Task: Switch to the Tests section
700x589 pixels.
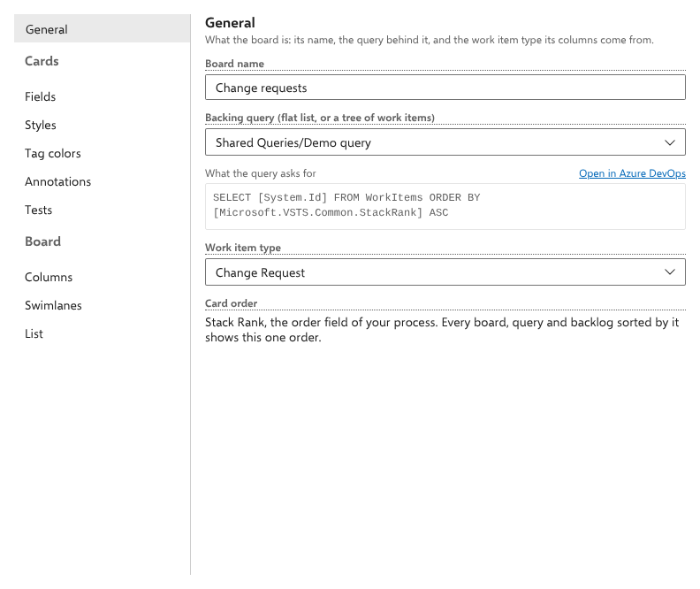Action: point(38,210)
